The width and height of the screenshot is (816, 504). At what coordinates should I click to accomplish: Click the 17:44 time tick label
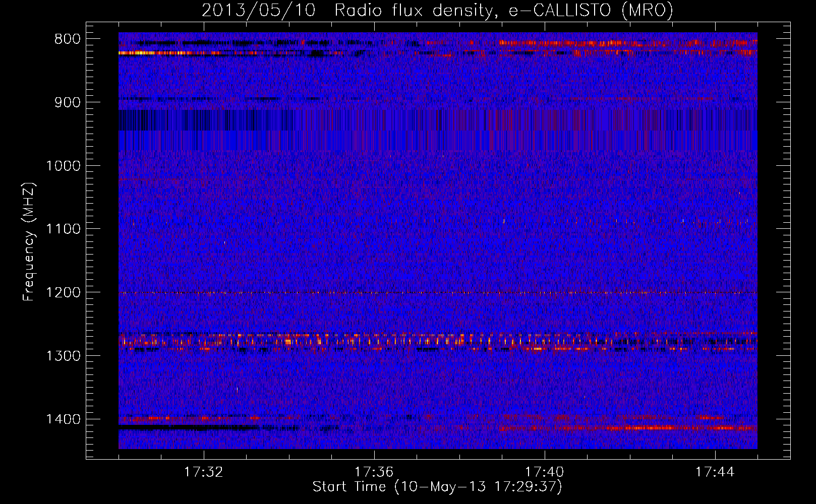click(x=715, y=472)
